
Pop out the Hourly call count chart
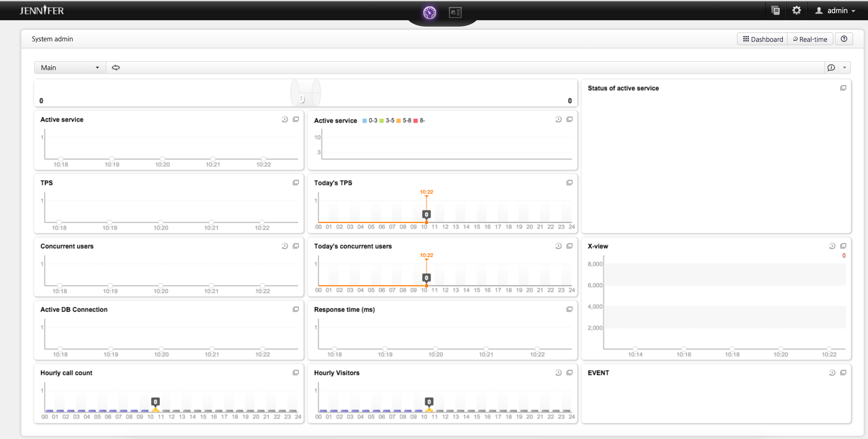click(296, 372)
